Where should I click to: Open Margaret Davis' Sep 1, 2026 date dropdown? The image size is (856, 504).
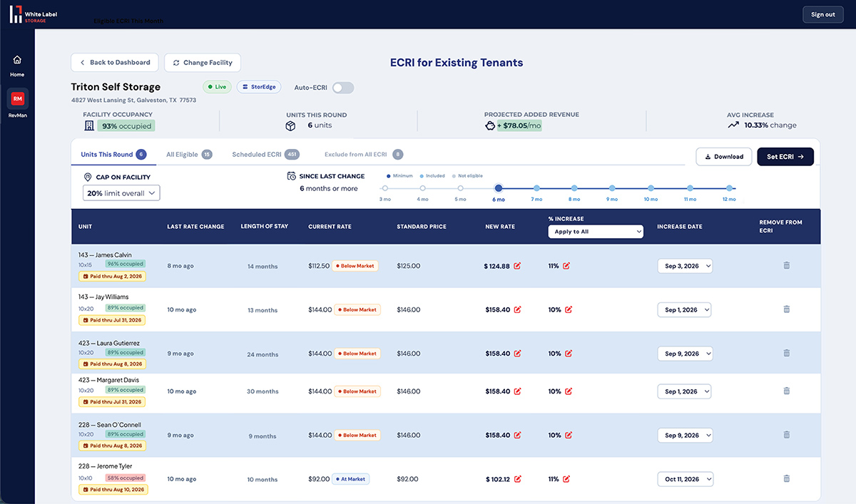coord(685,391)
